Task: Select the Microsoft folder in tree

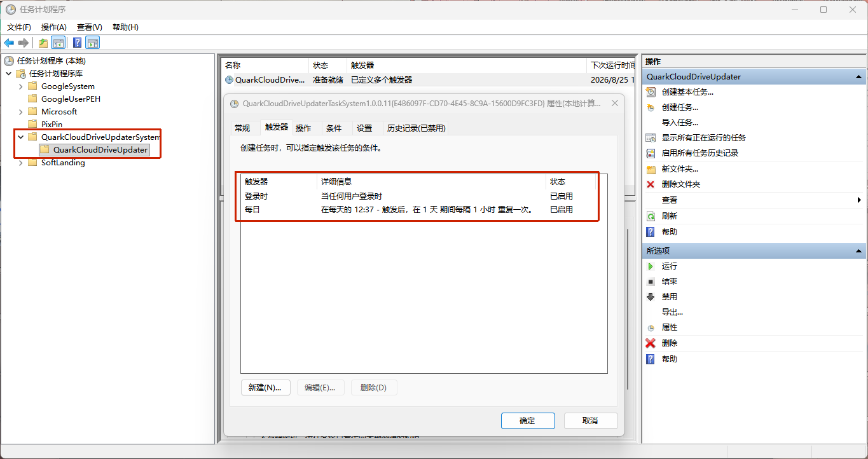Action: click(59, 112)
